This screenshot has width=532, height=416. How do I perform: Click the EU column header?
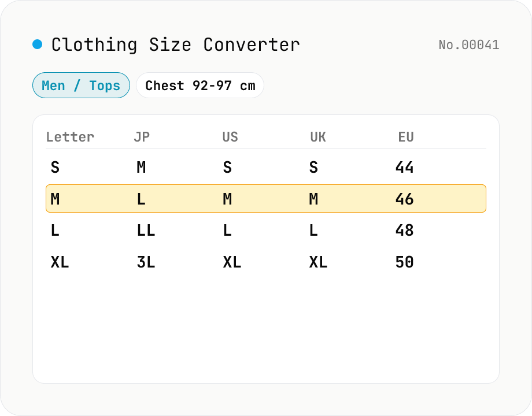(406, 137)
